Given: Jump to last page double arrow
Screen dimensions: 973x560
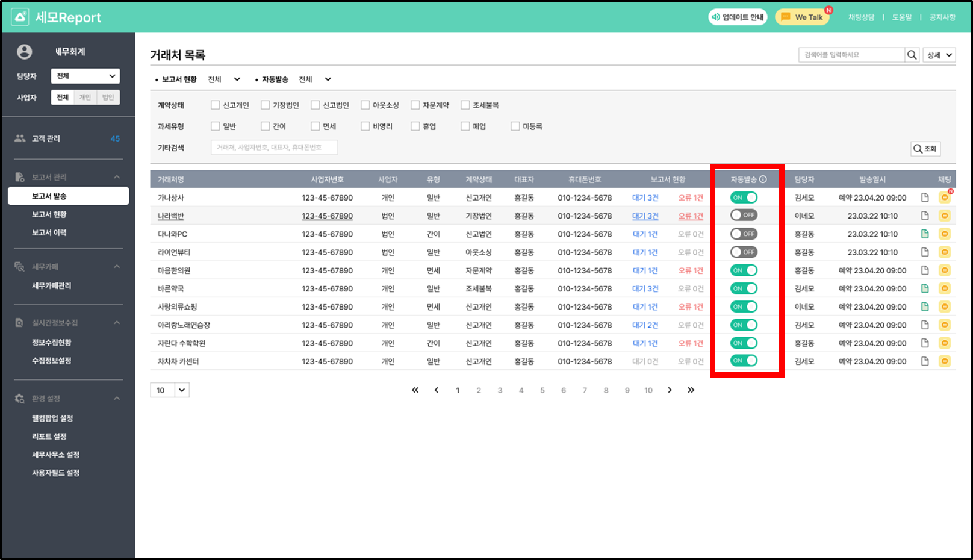Looking at the screenshot, I should pos(691,390).
